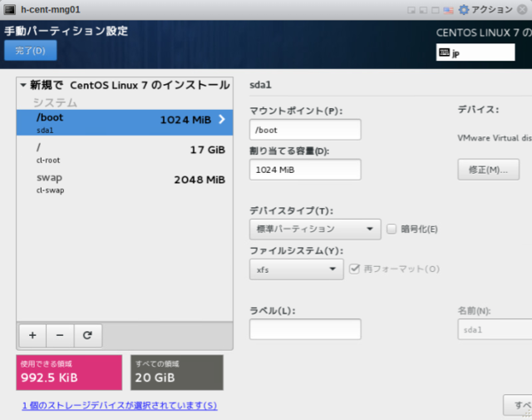Click the すべての領域 20 GiB box

click(x=177, y=373)
